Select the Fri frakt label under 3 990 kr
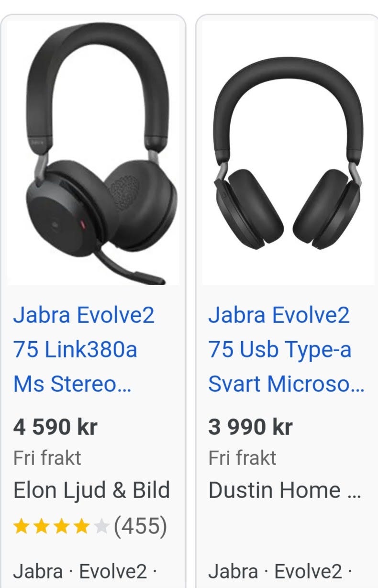 (x=242, y=458)
